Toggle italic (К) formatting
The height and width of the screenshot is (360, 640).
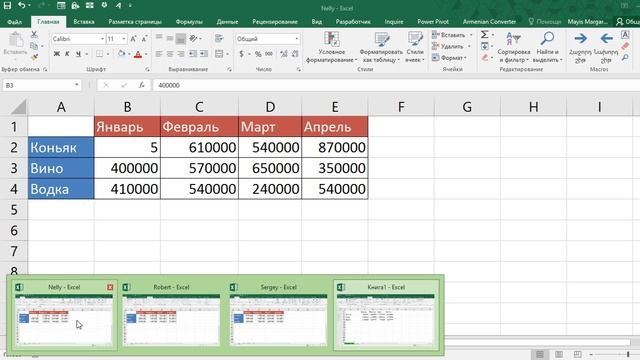67,54
